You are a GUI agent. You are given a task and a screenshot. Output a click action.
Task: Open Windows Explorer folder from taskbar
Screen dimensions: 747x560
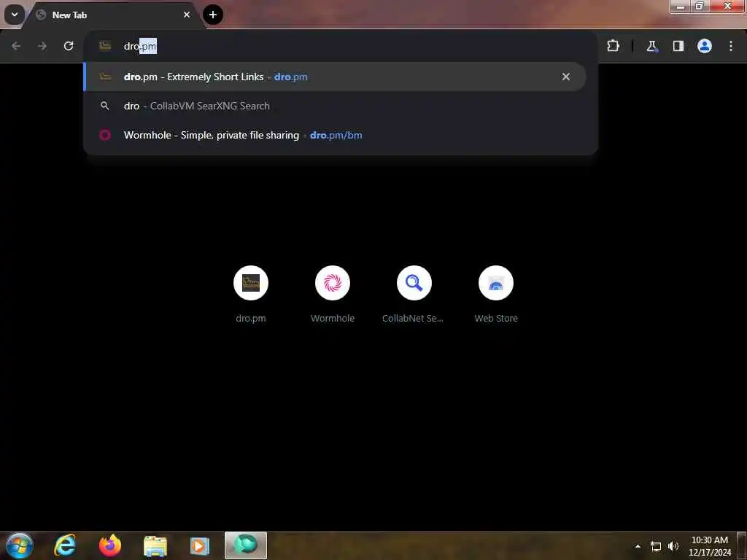tap(155, 545)
